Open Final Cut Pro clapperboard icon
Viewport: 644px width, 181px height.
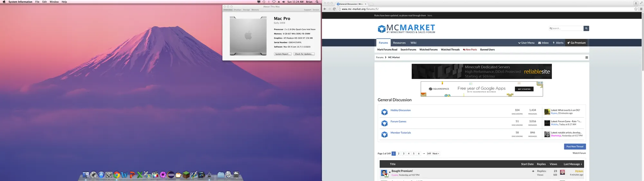click(x=155, y=175)
